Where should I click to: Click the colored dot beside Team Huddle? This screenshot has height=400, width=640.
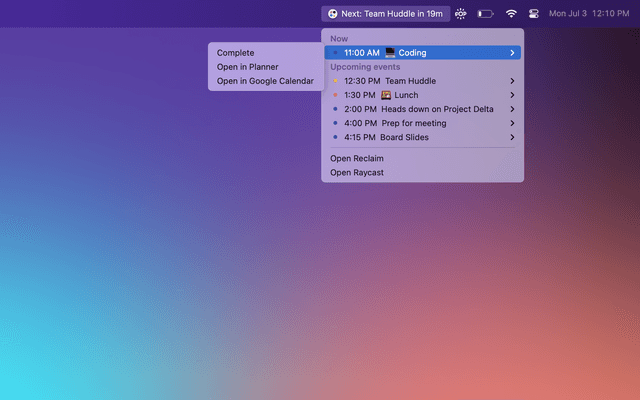point(335,81)
